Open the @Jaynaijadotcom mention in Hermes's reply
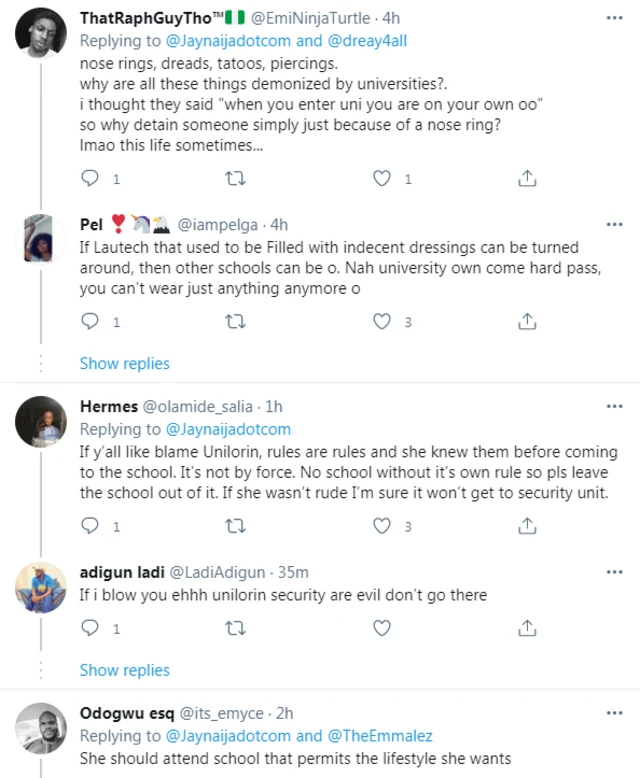This screenshot has height=778, width=640. 231,429
